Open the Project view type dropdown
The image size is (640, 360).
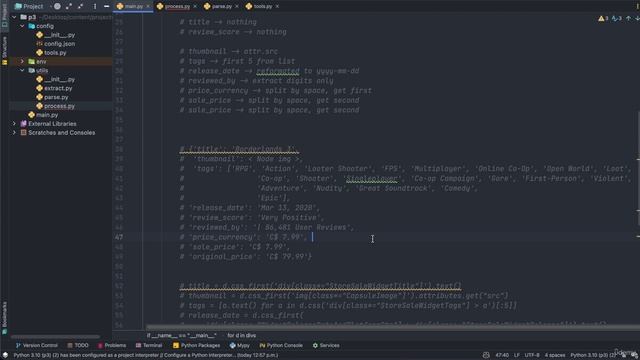click(29, 6)
